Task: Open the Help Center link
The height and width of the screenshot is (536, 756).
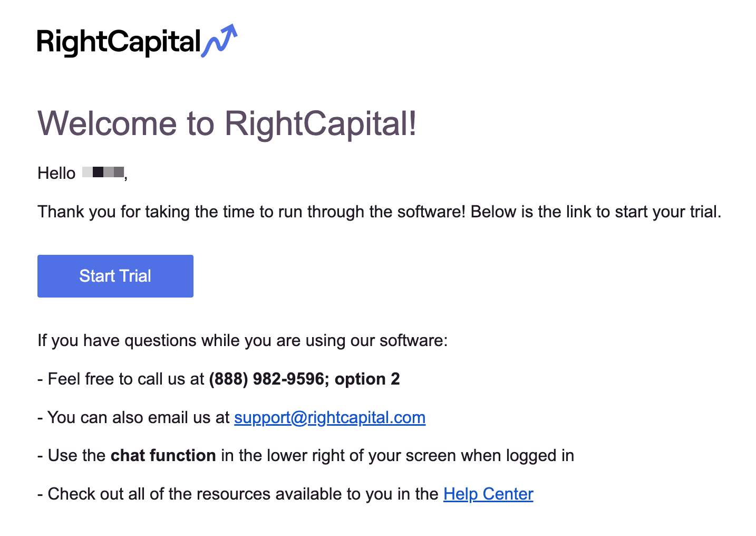Action: pyautogui.click(x=488, y=494)
